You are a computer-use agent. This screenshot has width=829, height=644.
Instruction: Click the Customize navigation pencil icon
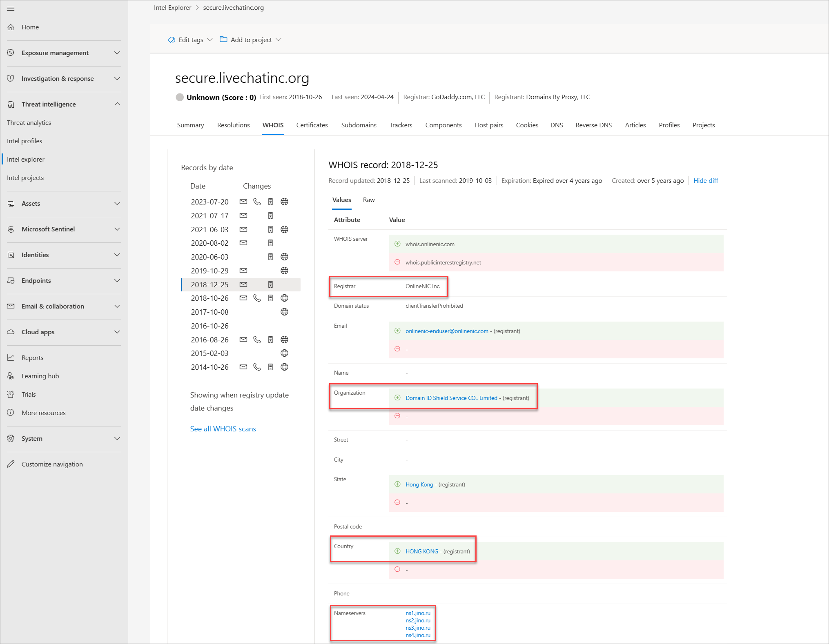(x=11, y=464)
